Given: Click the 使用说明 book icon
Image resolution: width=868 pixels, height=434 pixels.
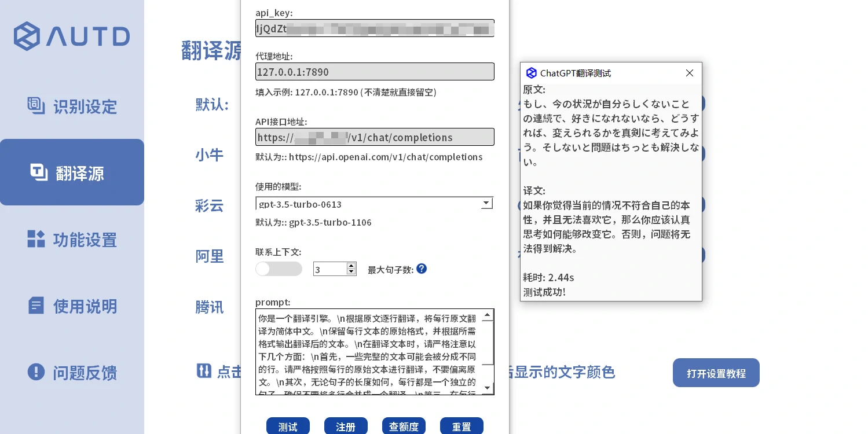Looking at the screenshot, I should click(36, 306).
